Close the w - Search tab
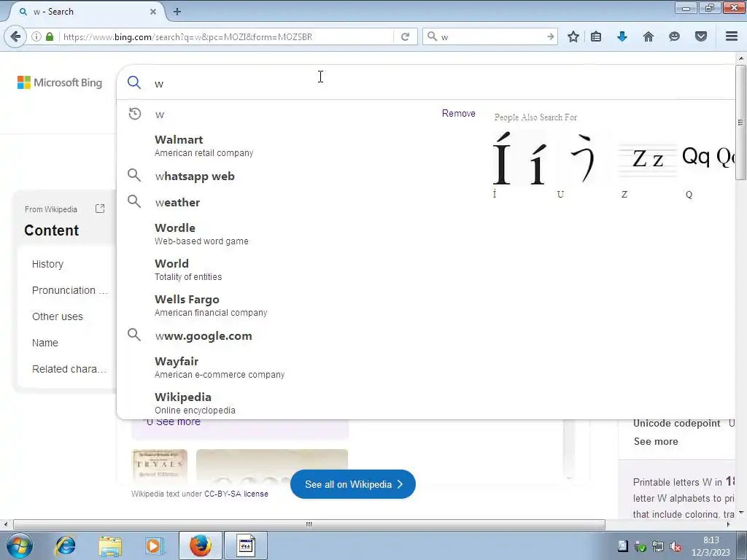747x560 pixels. click(x=153, y=12)
